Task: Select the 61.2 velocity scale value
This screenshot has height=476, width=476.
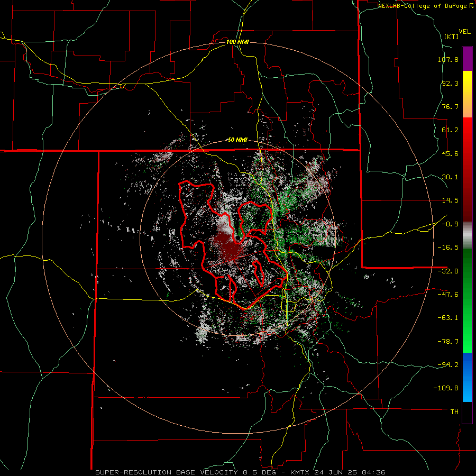Action: click(x=450, y=130)
